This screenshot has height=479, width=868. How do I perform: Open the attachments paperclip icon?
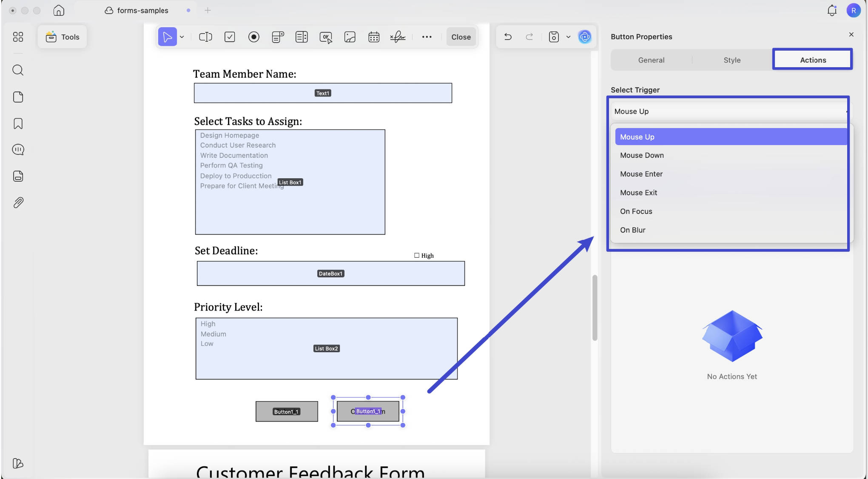(18, 202)
